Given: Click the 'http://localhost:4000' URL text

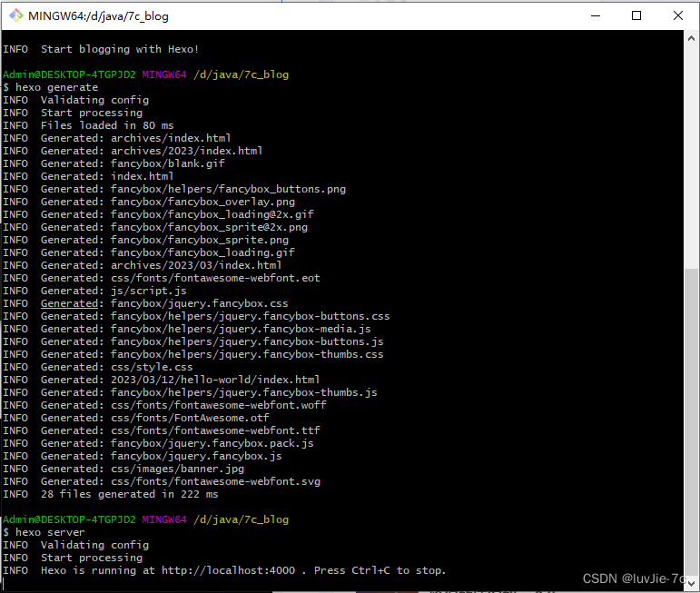Looking at the screenshot, I should (228, 570).
